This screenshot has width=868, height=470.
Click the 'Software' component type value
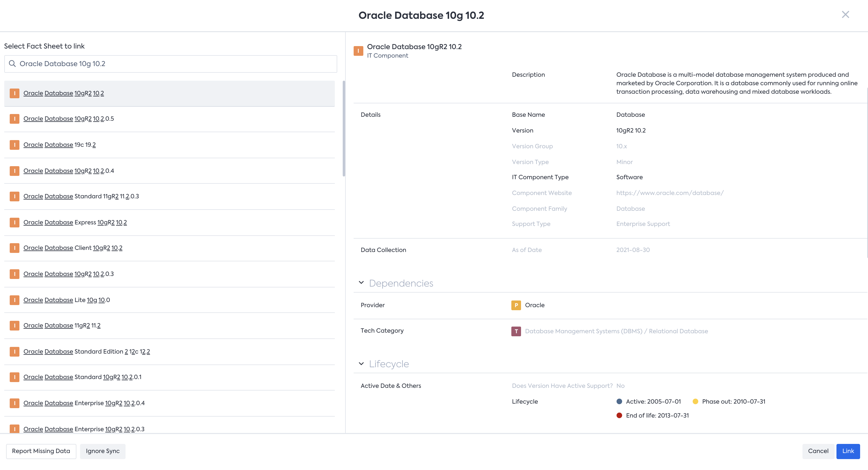[x=629, y=177]
